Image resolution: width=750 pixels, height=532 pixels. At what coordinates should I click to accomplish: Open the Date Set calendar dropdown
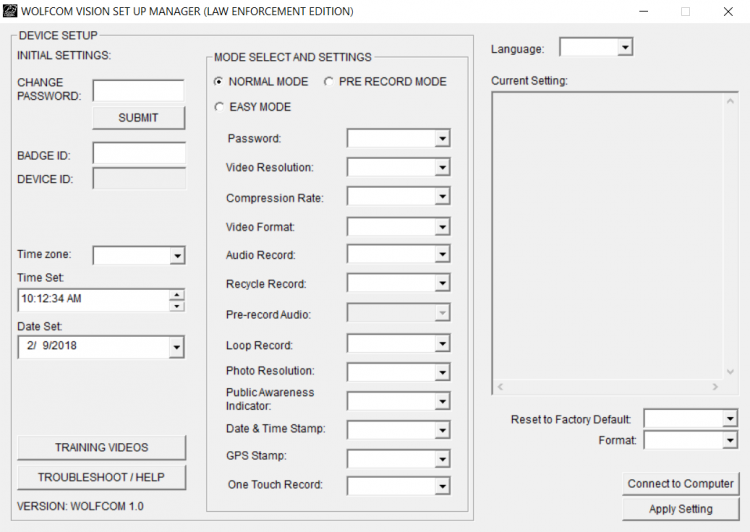[177, 347]
